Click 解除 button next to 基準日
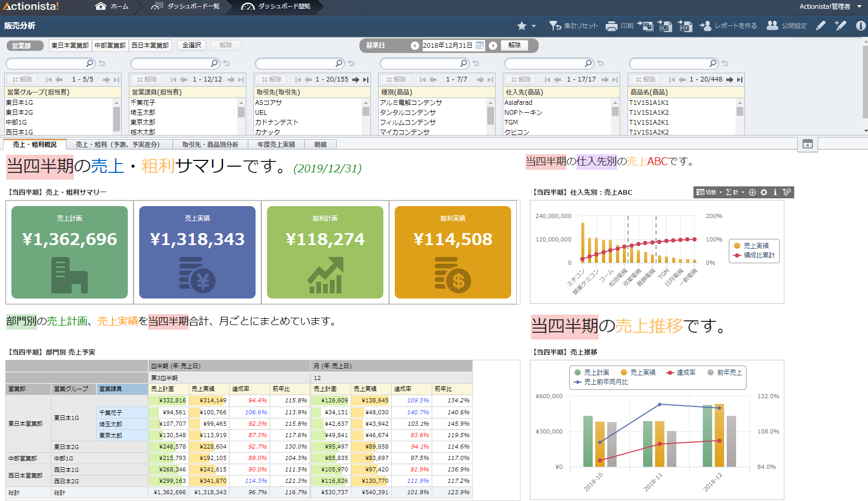This screenshot has width=868, height=501. 515,45
